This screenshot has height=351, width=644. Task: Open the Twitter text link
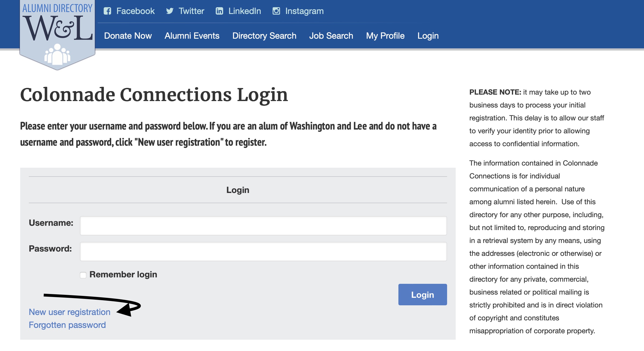tap(192, 11)
